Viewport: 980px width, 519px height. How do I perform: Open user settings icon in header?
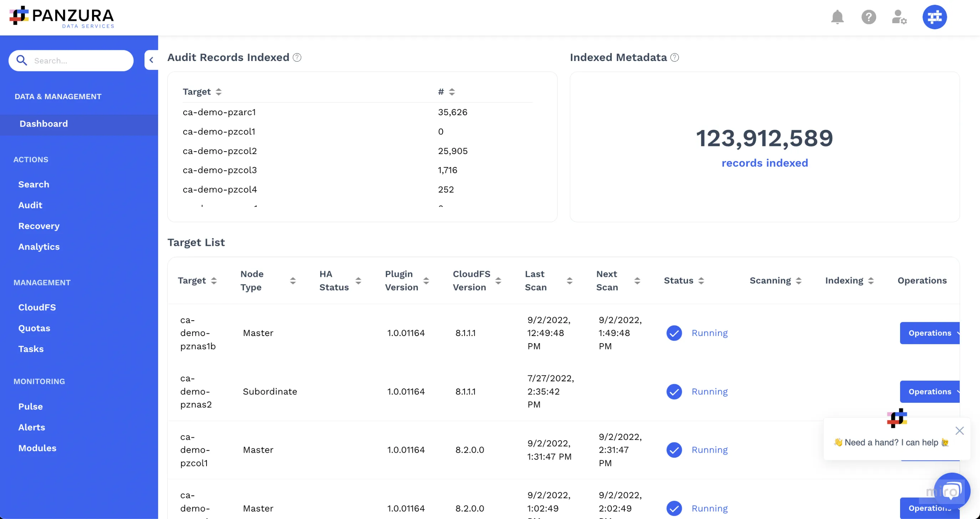[x=899, y=17]
